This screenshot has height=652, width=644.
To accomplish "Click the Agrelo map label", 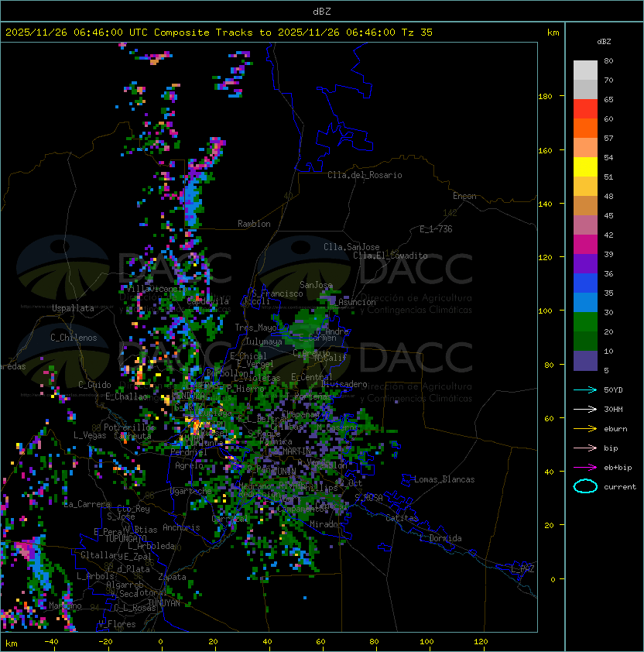I will pos(189,465).
